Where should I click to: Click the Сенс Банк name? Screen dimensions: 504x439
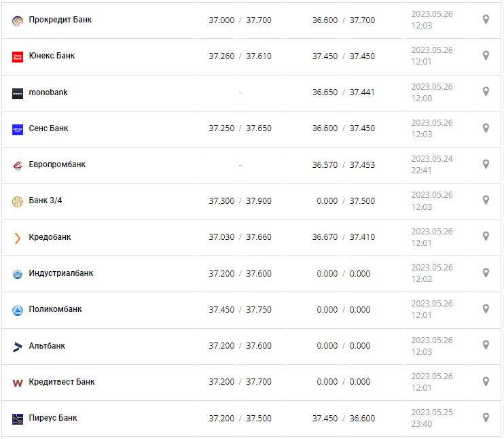click(48, 128)
